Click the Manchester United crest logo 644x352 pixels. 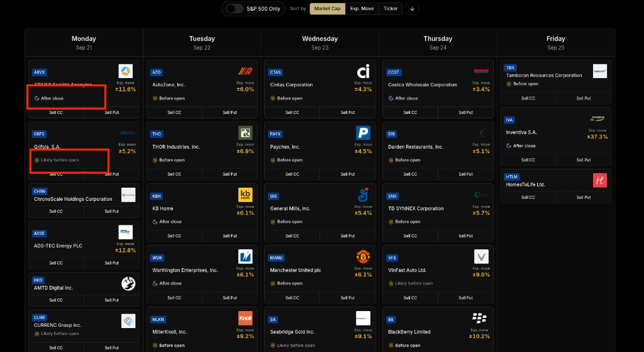click(363, 256)
